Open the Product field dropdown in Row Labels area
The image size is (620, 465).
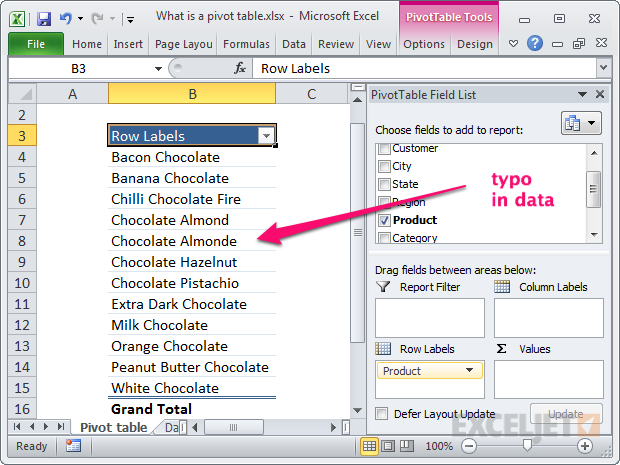pyautogui.click(x=469, y=370)
